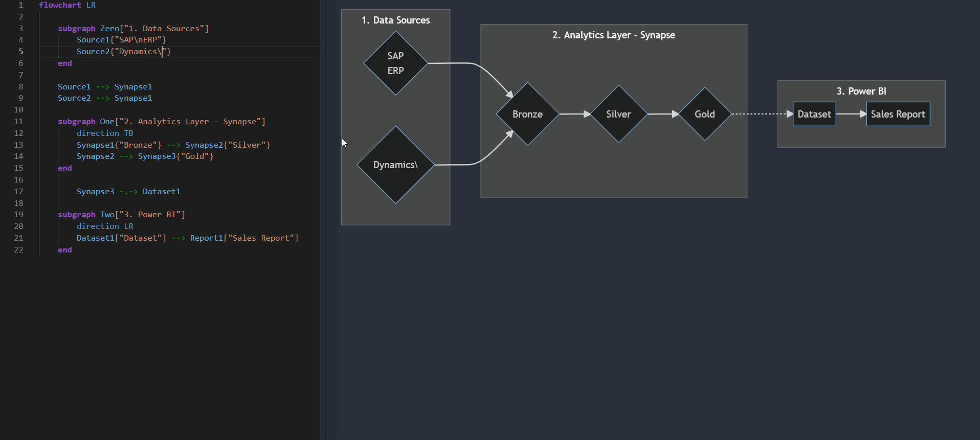Click the Synapse1{"Bronze"} code line
Image resolution: width=980 pixels, height=440 pixels.
point(173,145)
